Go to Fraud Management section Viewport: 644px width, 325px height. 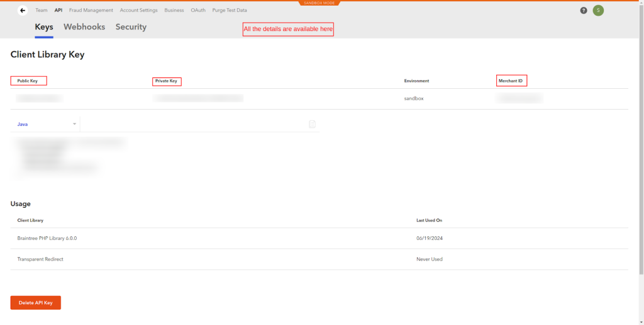[x=91, y=11]
